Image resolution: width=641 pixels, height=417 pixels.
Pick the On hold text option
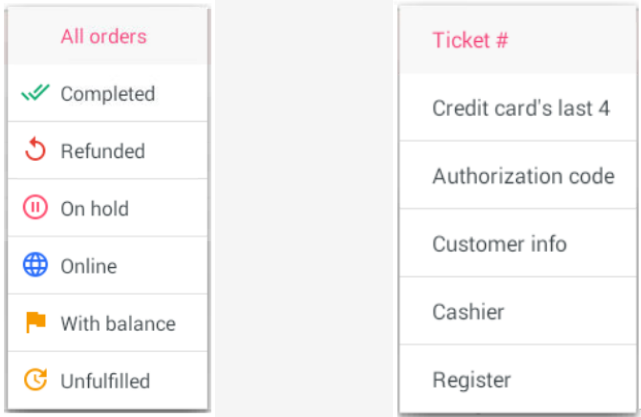95,209
